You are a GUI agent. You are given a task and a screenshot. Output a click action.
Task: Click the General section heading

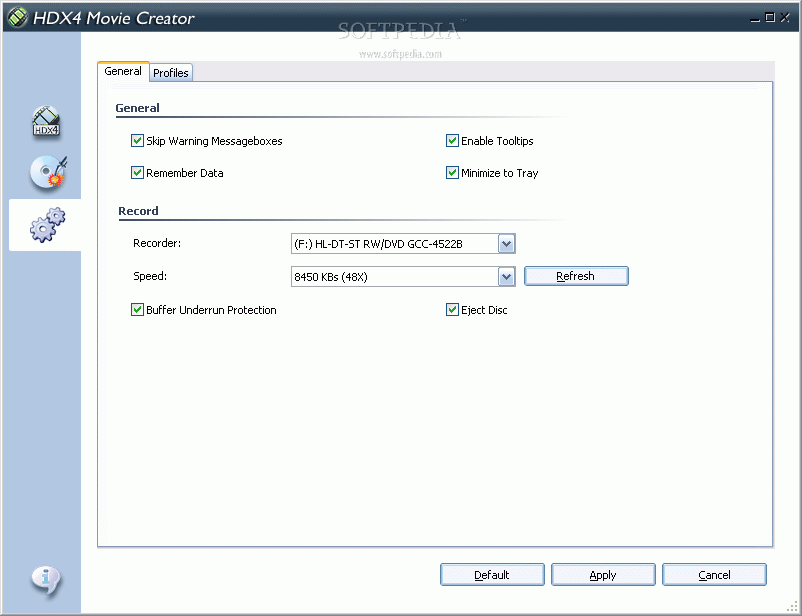[x=137, y=108]
